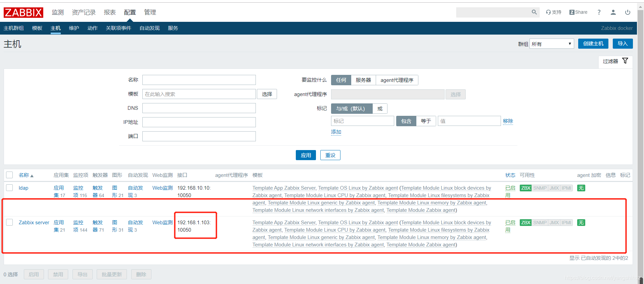Click the 重设 filter button
This screenshot has width=644, height=284.
[x=330, y=155]
